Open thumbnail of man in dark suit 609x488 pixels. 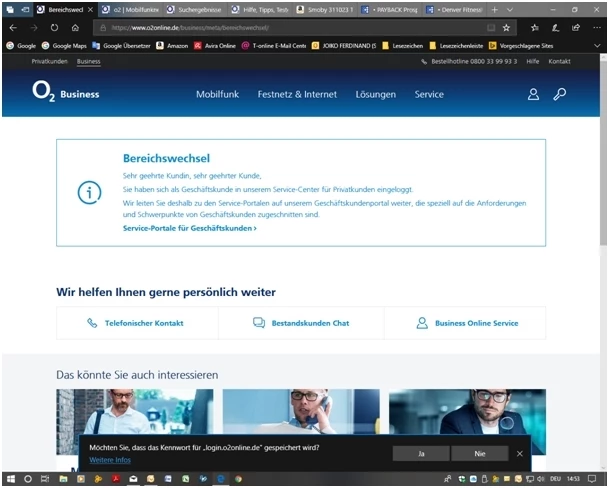(467, 412)
